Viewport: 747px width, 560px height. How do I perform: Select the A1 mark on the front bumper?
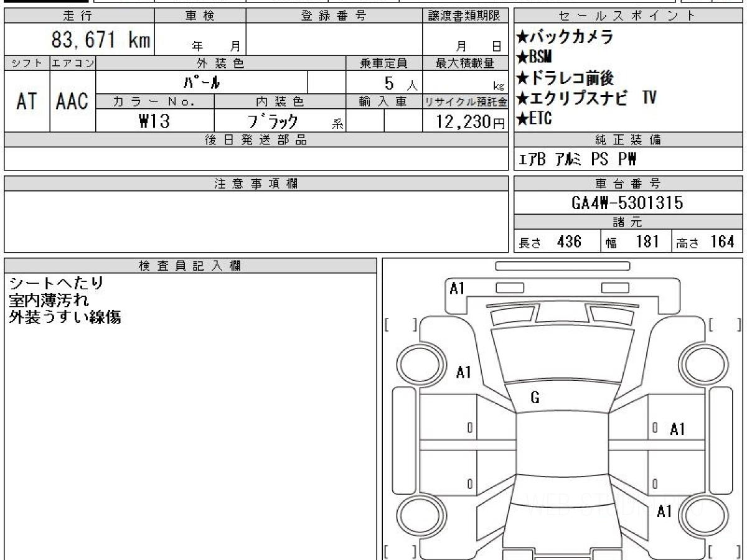click(x=458, y=288)
